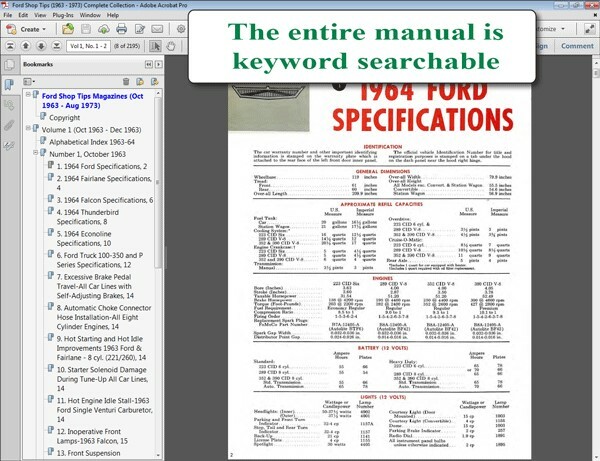This screenshot has height=461, width=600.
Task: Click bookmarks panel scroll down arrow
Action: pyautogui.click(x=158, y=455)
